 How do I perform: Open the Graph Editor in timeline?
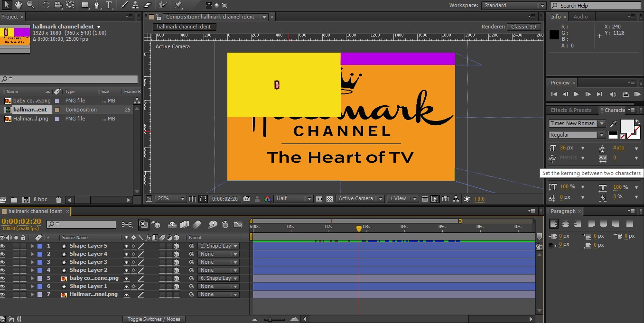(238, 224)
